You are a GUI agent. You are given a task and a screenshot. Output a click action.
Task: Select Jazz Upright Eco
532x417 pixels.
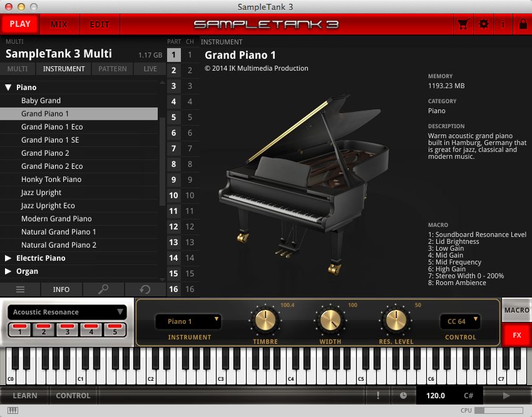click(79, 206)
